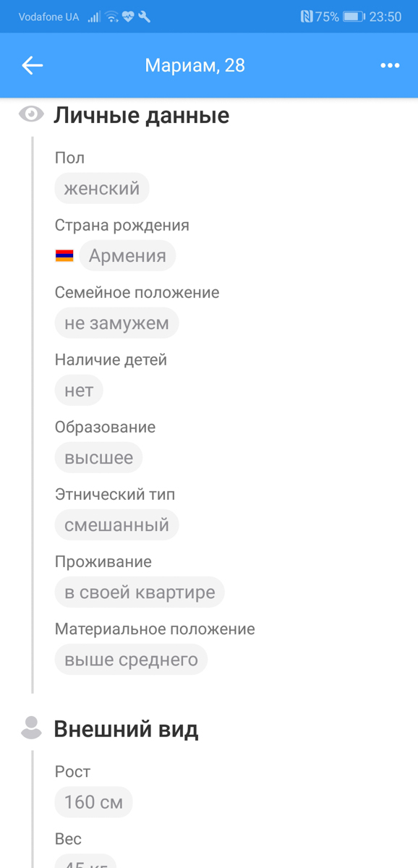Open the three-dots more options menu
418x868 pixels.
[x=390, y=66]
